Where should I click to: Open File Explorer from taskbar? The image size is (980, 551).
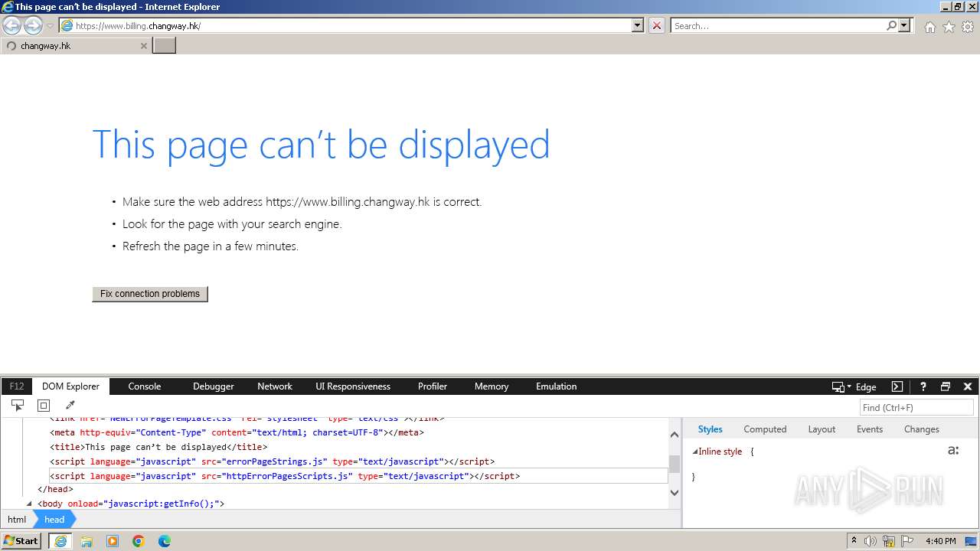(x=87, y=541)
